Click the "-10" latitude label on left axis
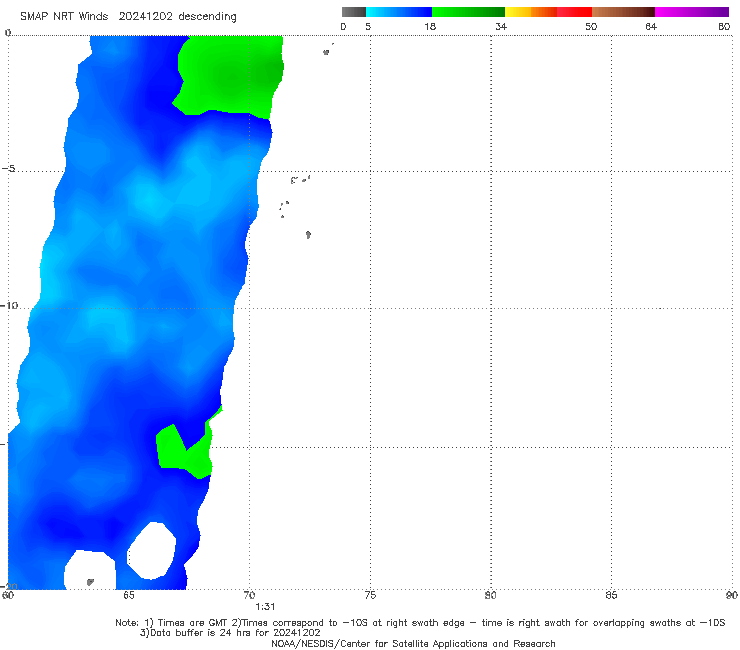 [x=9, y=305]
